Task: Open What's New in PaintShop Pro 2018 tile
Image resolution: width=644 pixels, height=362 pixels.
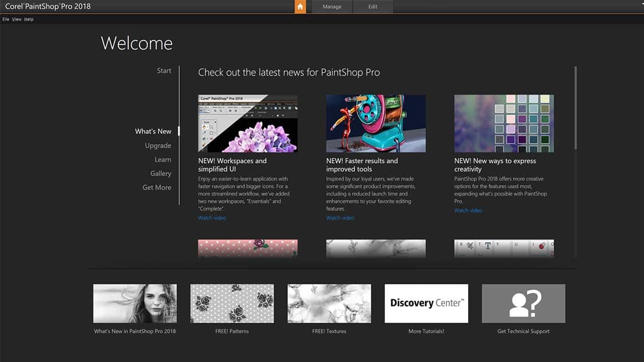Action: tap(135, 304)
